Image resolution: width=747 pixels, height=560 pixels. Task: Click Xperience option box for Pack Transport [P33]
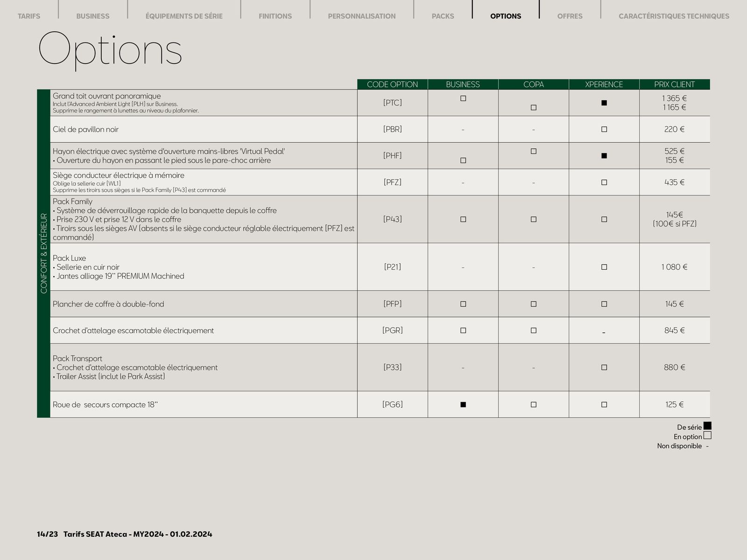(604, 367)
